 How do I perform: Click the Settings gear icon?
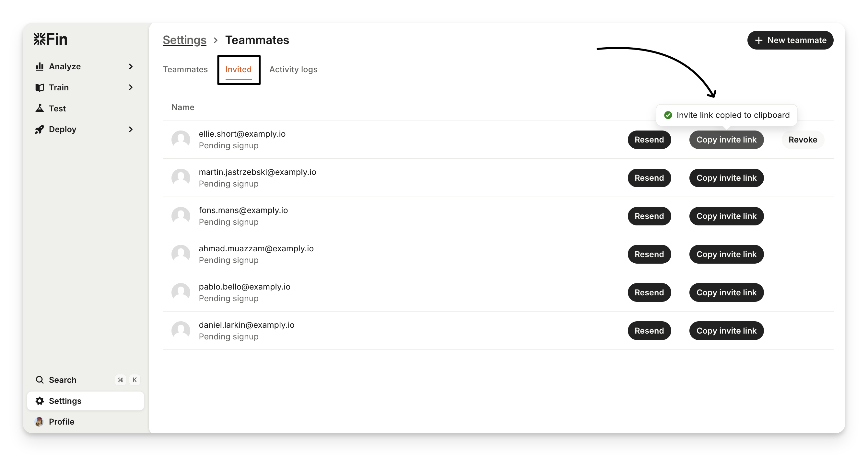coord(40,401)
